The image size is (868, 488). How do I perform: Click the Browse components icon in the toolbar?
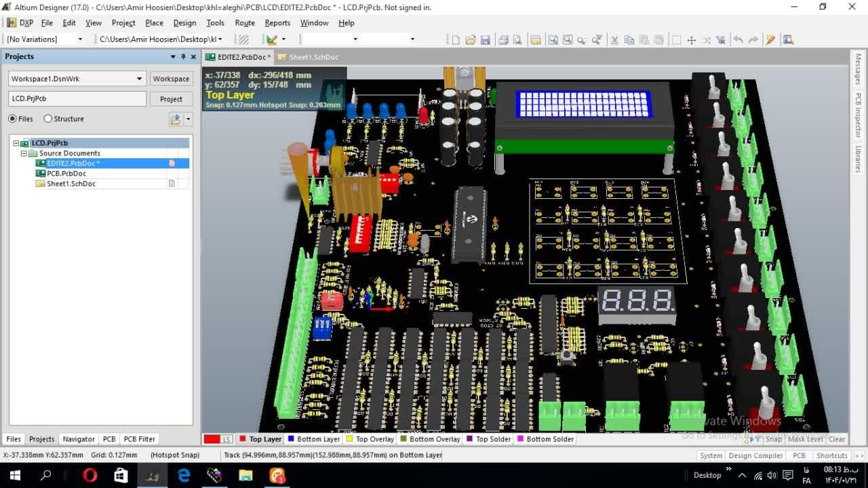[x=788, y=39]
